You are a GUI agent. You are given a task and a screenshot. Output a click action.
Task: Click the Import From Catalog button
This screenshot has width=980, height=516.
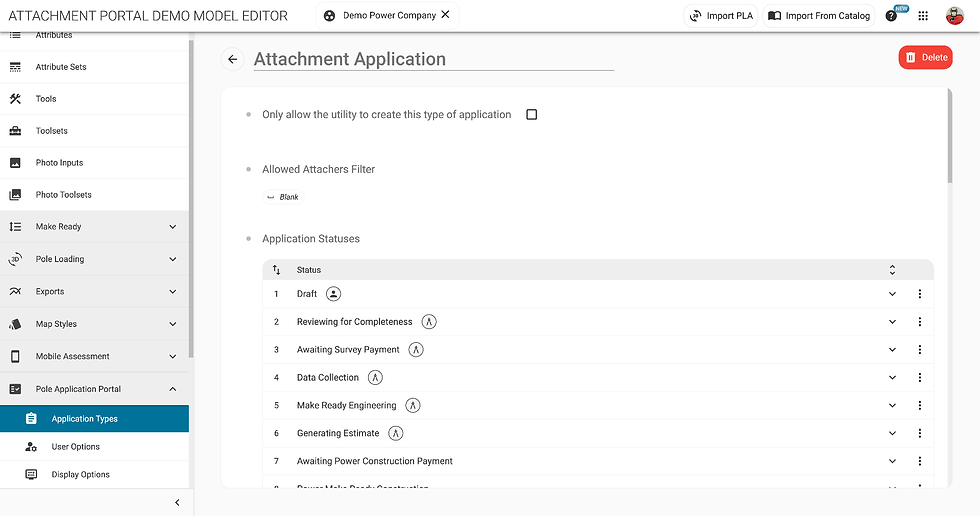coord(819,16)
